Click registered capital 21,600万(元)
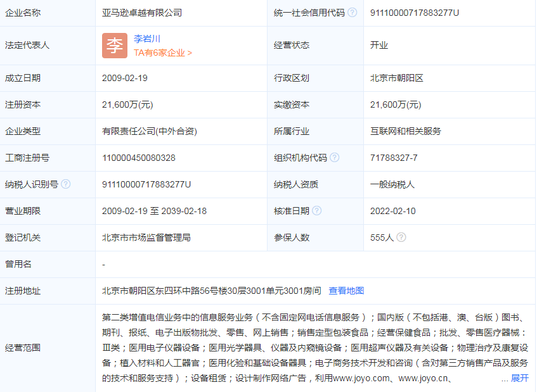The width and height of the screenshot is (537, 392). 127,104
